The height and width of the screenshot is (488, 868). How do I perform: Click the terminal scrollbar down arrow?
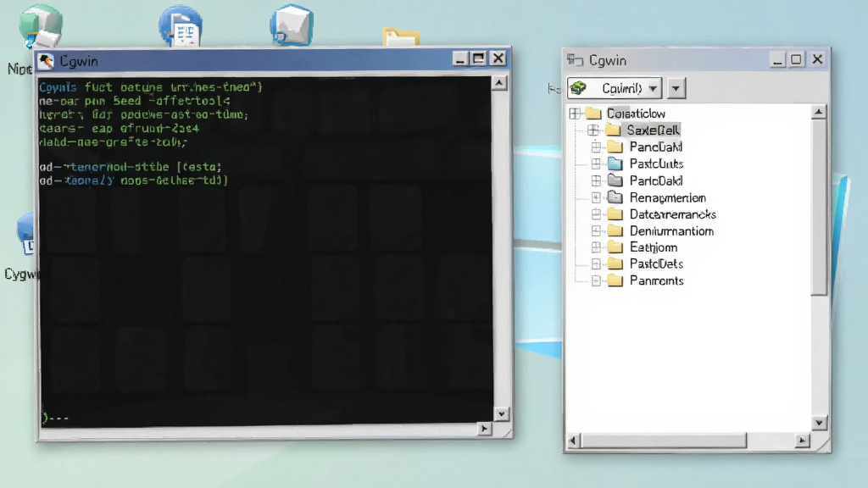[x=501, y=413]
